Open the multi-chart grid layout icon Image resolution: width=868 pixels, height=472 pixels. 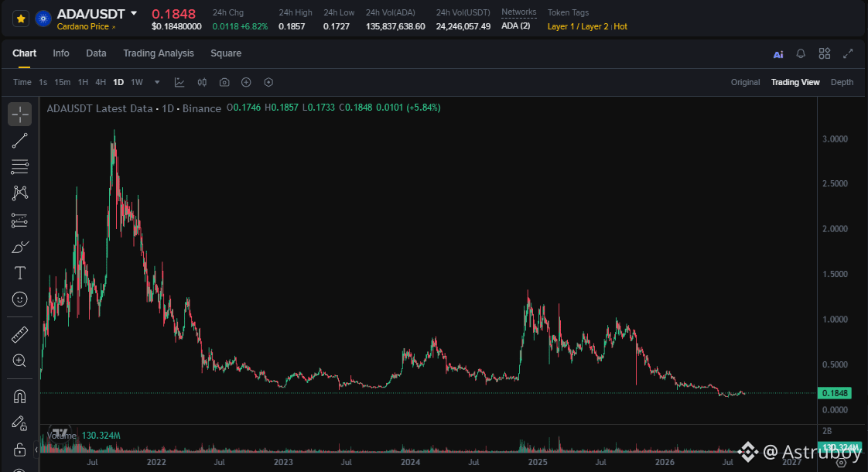click(x=824, y=53)
